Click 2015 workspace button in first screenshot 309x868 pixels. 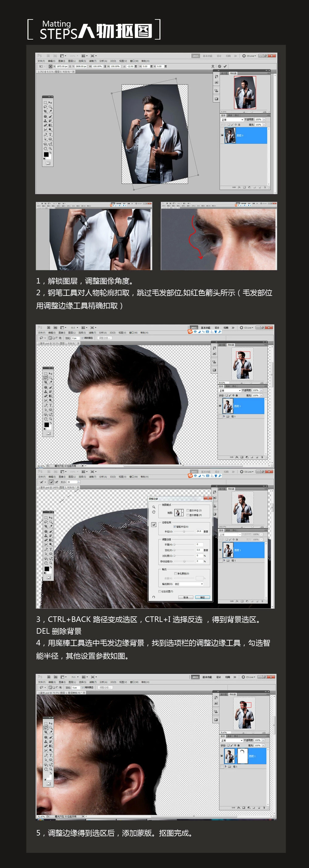point(195,56)
